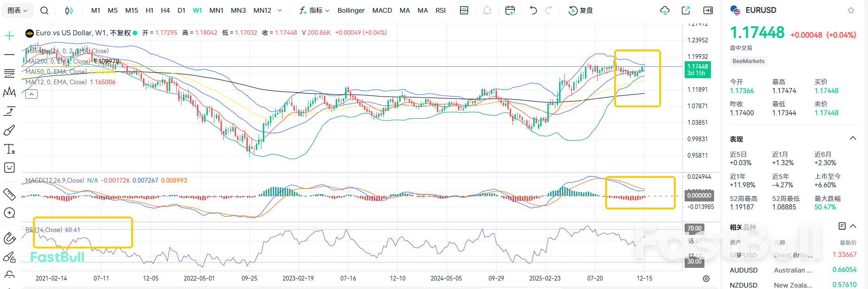Switch to the H4 timeframe
Image resolution: width=868 pixels, height=289 pixels.
[x=165, y=10]
